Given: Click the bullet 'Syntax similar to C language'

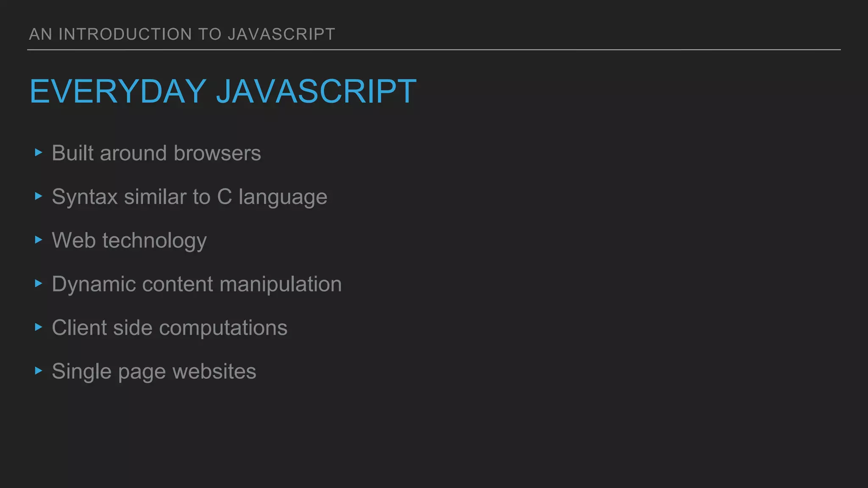Looking at the screenshot, I should 189,197.
